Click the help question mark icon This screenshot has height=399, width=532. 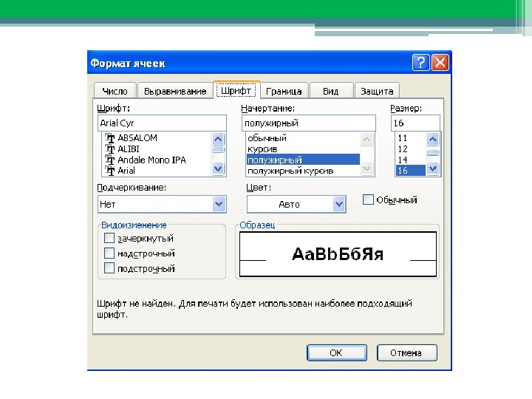click(420, 63)
